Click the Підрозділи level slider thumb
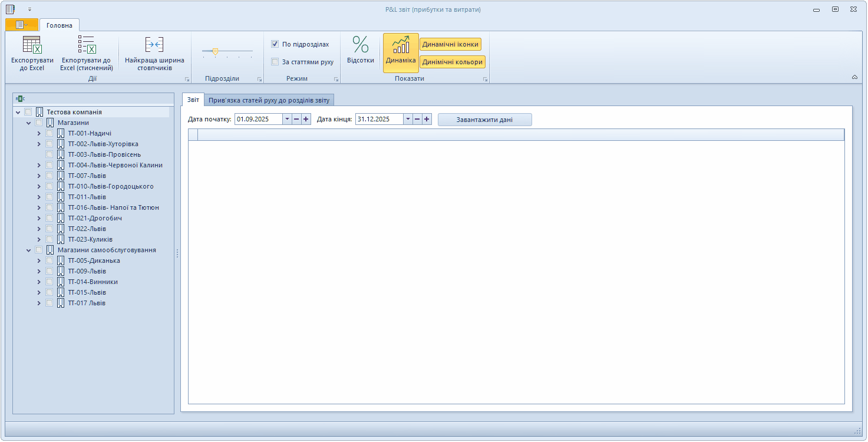This screenshot has height=442, width=868. point(215,52)
